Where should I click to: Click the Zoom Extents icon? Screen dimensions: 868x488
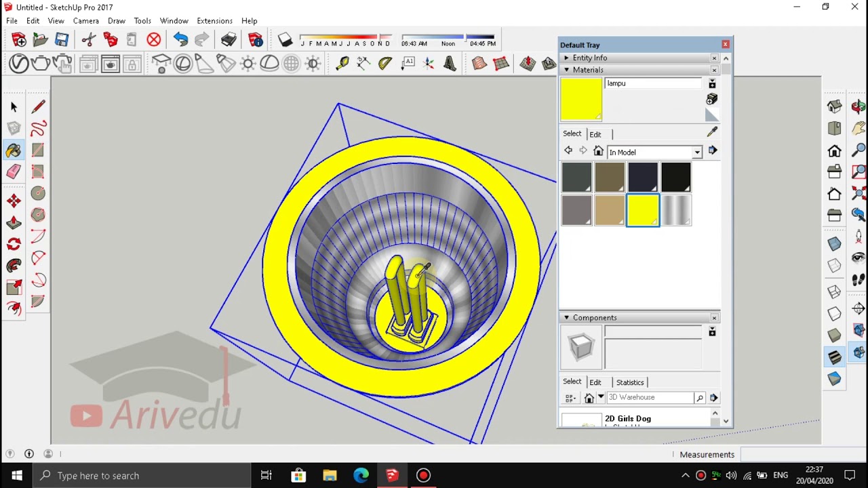859,195
